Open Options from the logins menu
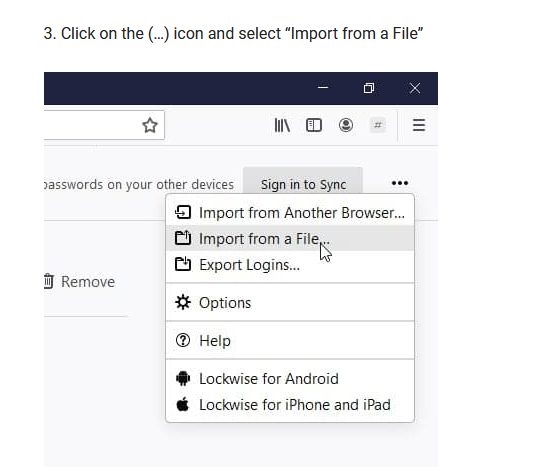This screenshot has height=467, width=551. (290, 303)
